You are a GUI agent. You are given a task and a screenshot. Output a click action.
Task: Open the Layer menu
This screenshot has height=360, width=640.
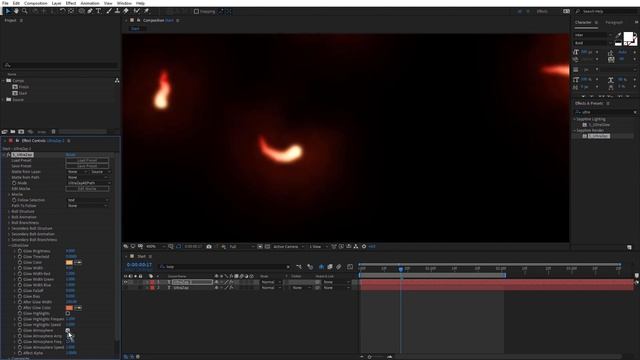56,3
